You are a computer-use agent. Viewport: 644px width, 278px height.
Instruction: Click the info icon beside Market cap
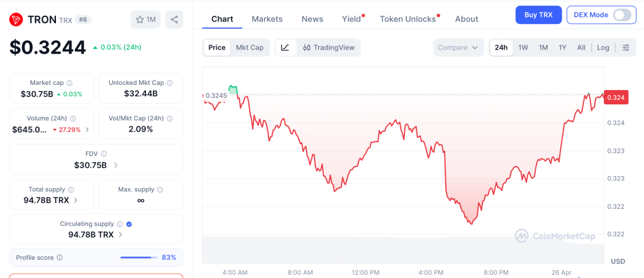(69, 83)
